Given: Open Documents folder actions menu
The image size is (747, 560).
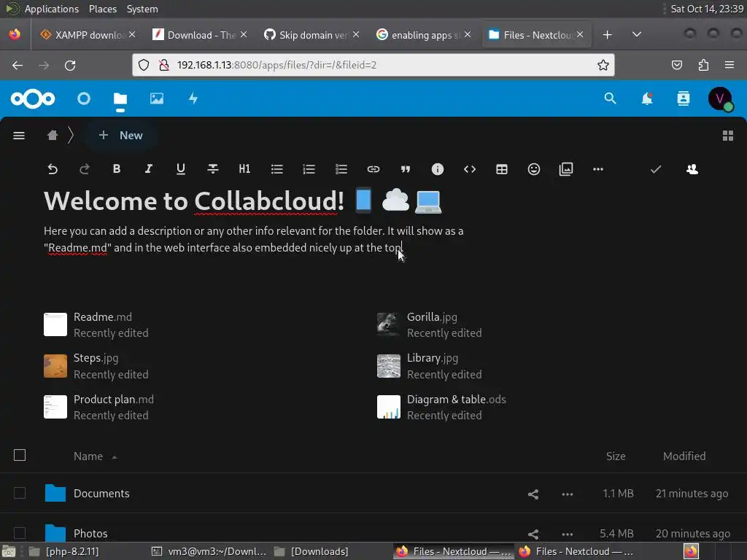Looking at the screenshot, I should pos(568,494).
